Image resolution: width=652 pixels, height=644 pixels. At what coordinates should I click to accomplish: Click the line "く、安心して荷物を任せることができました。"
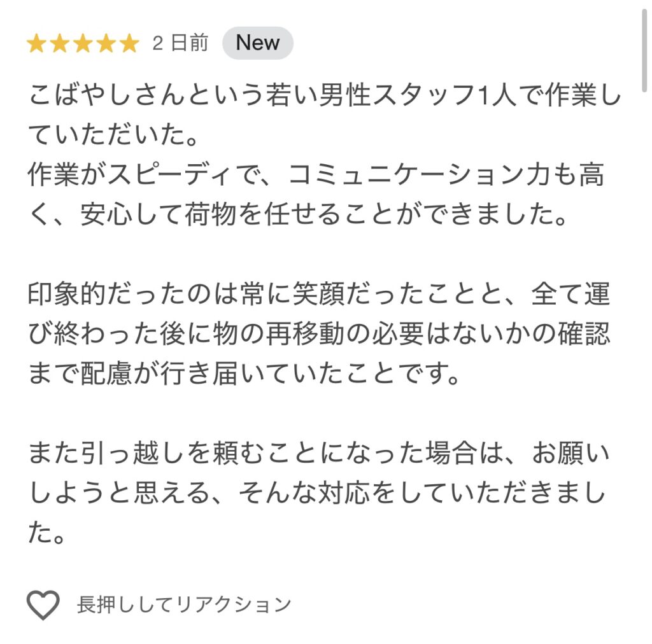point(297,216)
